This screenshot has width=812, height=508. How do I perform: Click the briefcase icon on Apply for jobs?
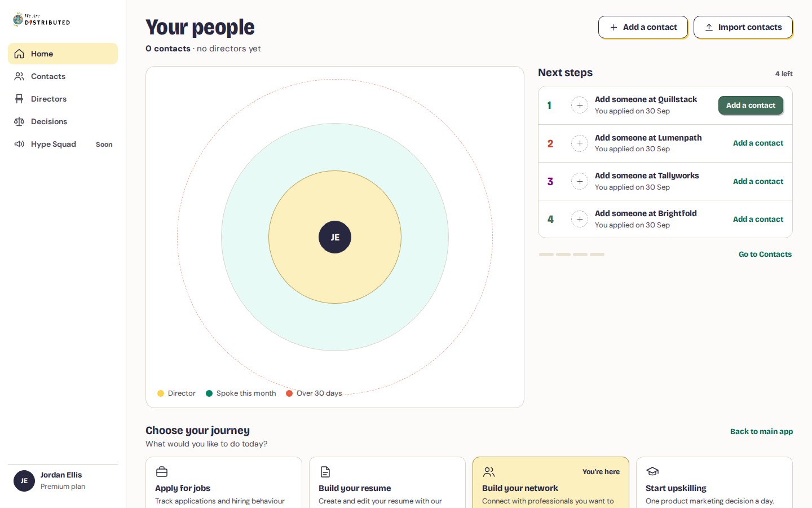click(x=162, y=471)
